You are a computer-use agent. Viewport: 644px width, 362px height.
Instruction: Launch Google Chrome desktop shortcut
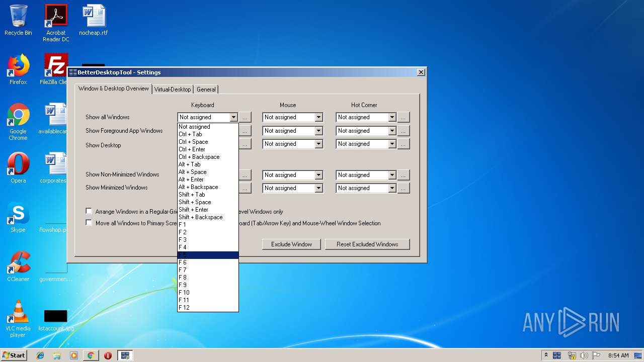tap(18, 122)
